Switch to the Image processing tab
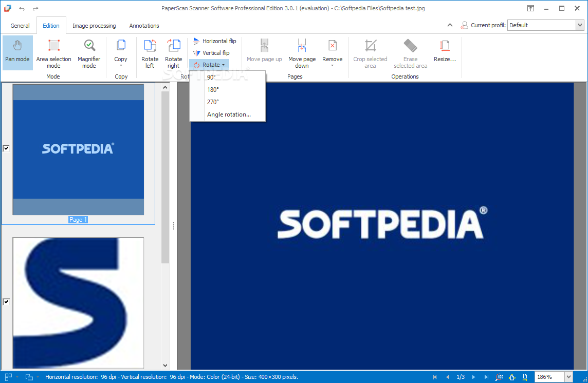Screen dimensions: 588x383 (x=94, y=26)
